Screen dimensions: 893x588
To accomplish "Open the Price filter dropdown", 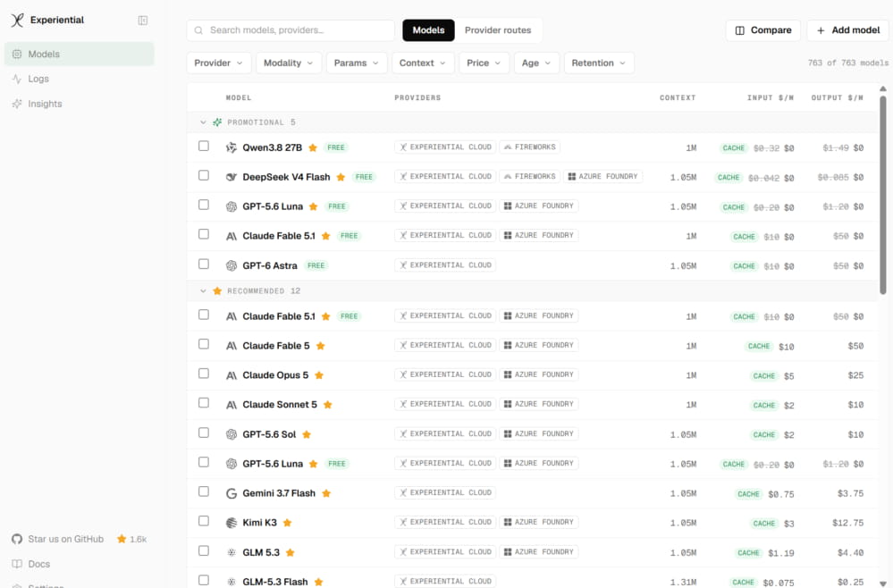I will tap(484, 63).
